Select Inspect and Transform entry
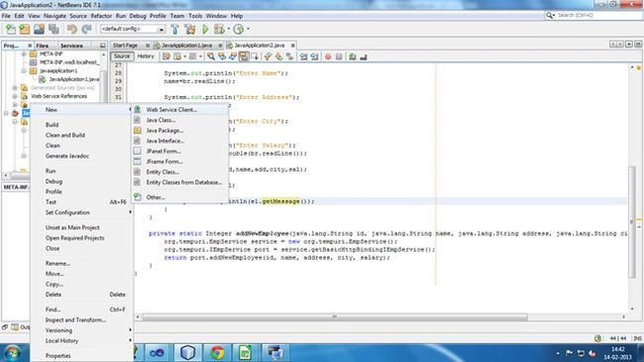Viewport: 644px width, 362px height. [81, 319]
